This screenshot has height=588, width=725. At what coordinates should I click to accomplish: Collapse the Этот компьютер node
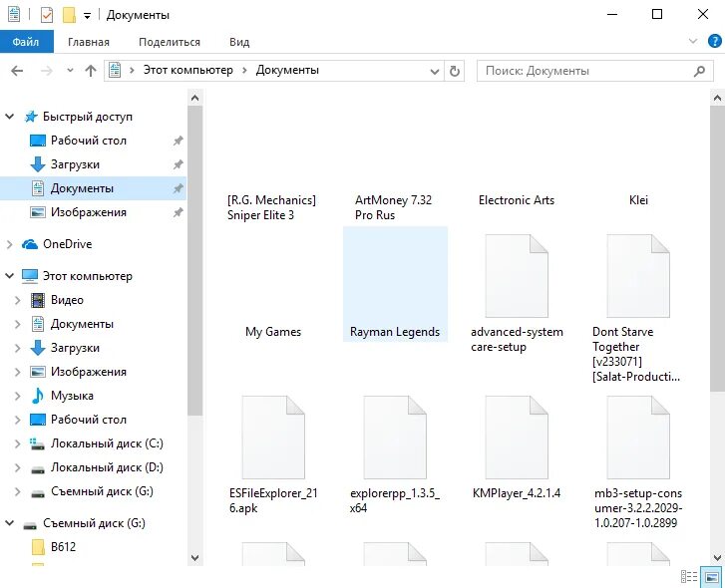10,276
